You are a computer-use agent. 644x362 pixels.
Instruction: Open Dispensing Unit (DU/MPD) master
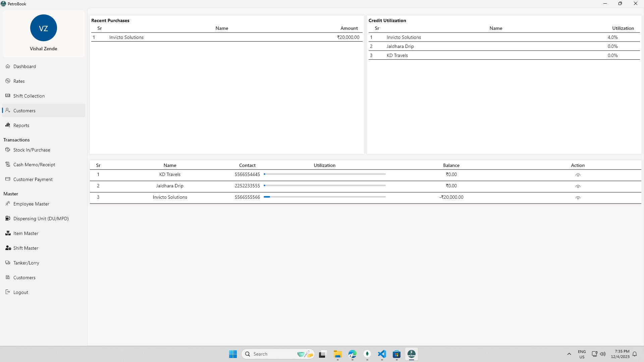43,219
